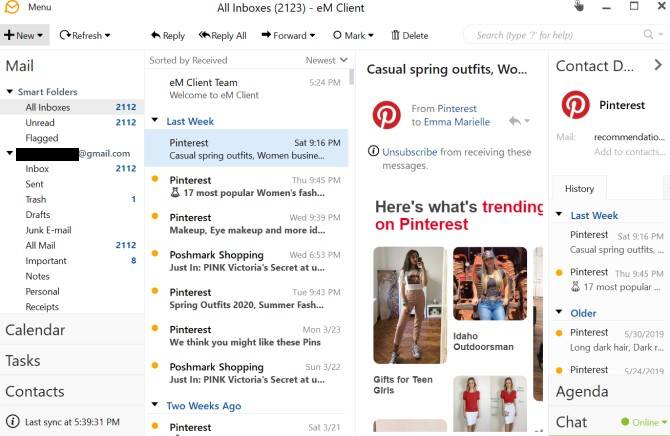Image resolution: width=670 pixels, height=436 pixels.
Task: Open the Gifts for Teen Girls pin image
Action: tap(410, 305)
